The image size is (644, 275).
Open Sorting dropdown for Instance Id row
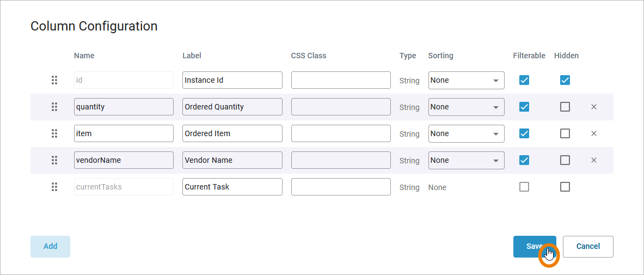[466, 80]
